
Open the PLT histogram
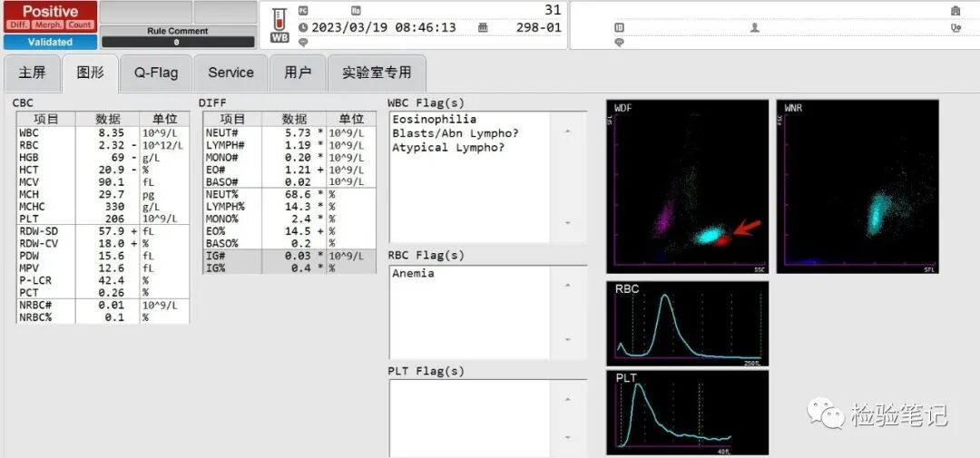[x=688, y=413]
